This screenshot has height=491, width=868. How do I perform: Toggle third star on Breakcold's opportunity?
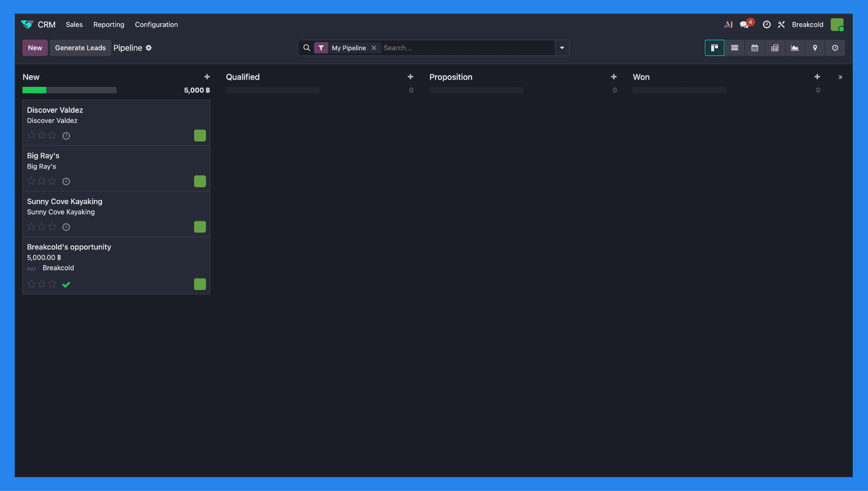coord(52,284)
